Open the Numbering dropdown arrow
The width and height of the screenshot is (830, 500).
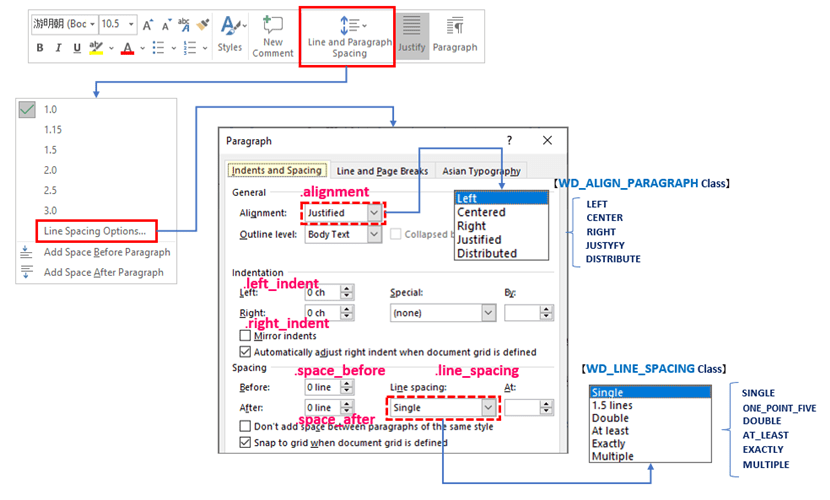[x=205, y=49]
